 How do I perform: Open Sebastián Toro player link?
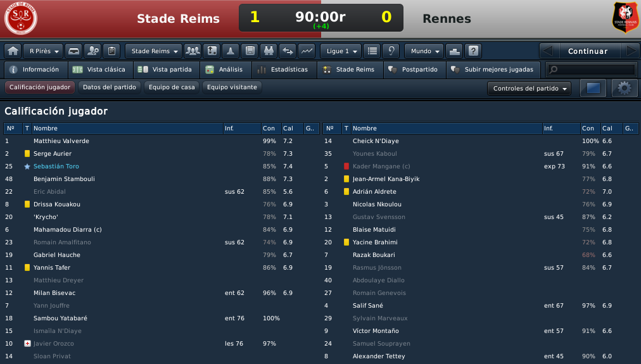click(x=56, y=166)
